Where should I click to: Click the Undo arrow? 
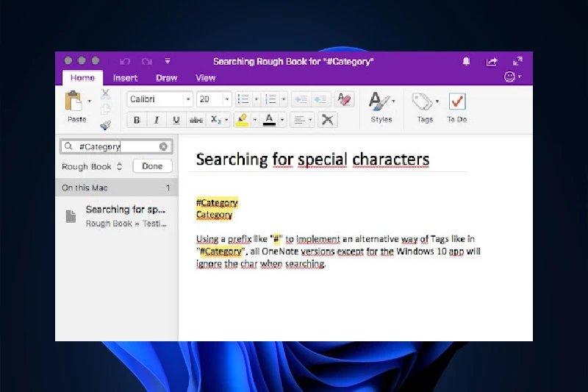click(x=125, y=61)
